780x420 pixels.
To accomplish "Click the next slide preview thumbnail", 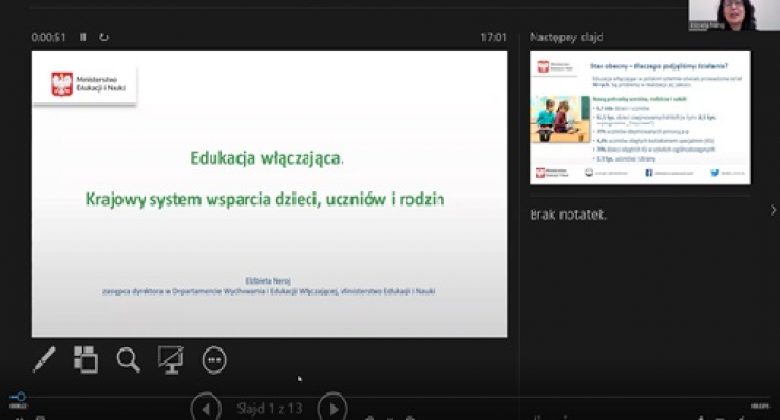I will 643,117.
